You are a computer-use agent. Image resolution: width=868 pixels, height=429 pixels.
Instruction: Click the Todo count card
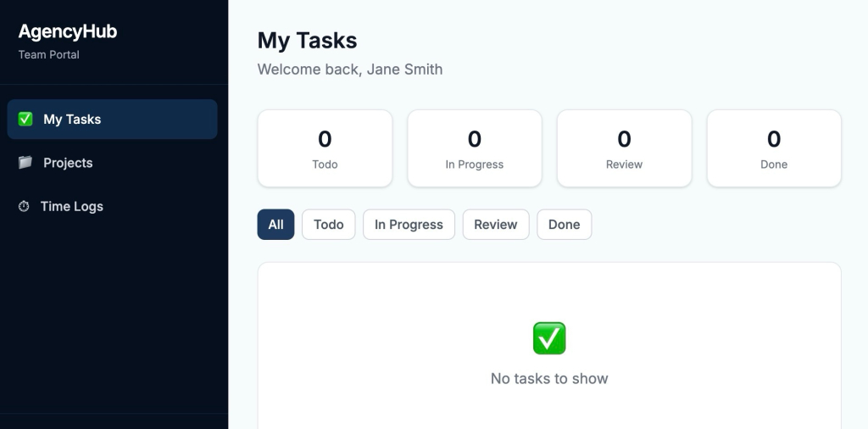pos(325,148)
